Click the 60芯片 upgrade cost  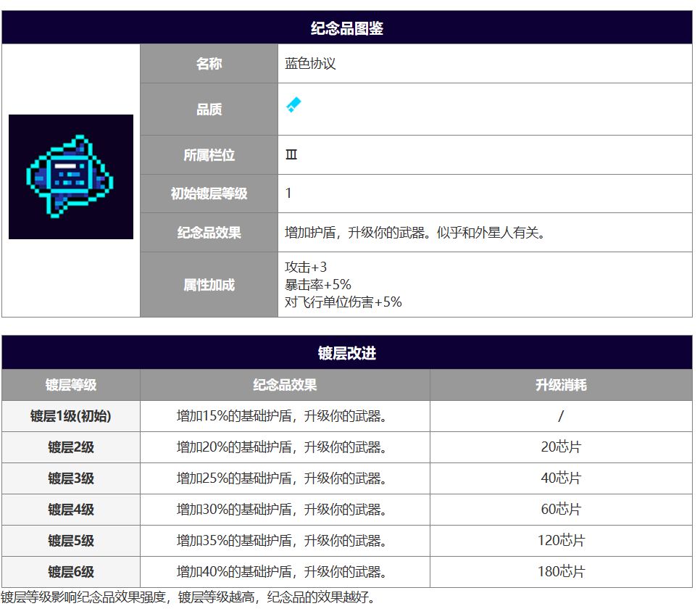coord(561,510)
